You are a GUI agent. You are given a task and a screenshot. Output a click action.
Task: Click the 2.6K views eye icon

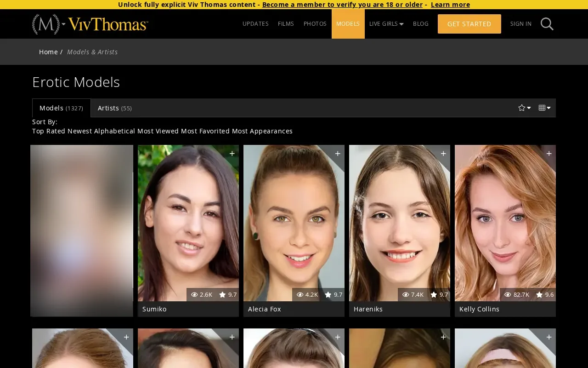[x=194, y=295]
